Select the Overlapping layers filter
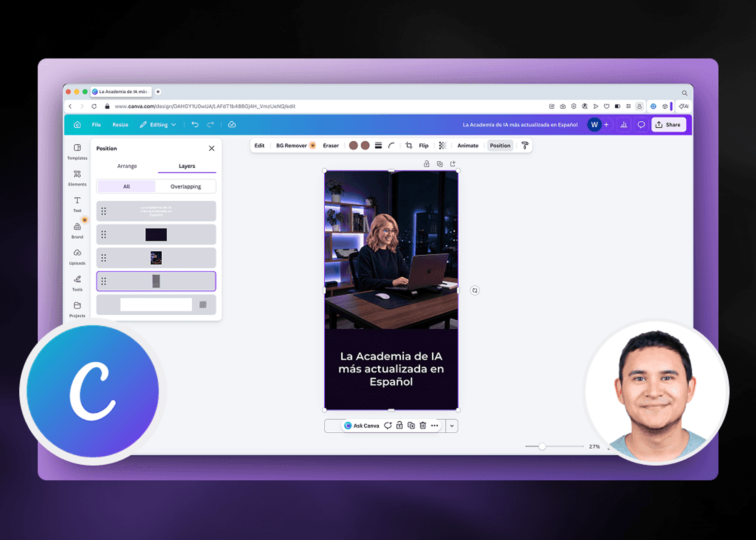The width and height of the screenshot is (756, 540). coord(185,186)
